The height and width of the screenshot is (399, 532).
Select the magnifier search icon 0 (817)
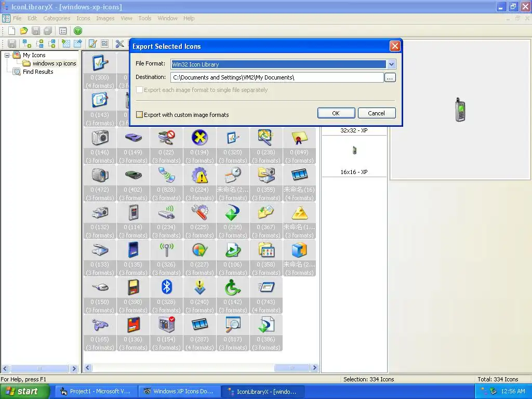pyautogui.click(x=233, y=333)
